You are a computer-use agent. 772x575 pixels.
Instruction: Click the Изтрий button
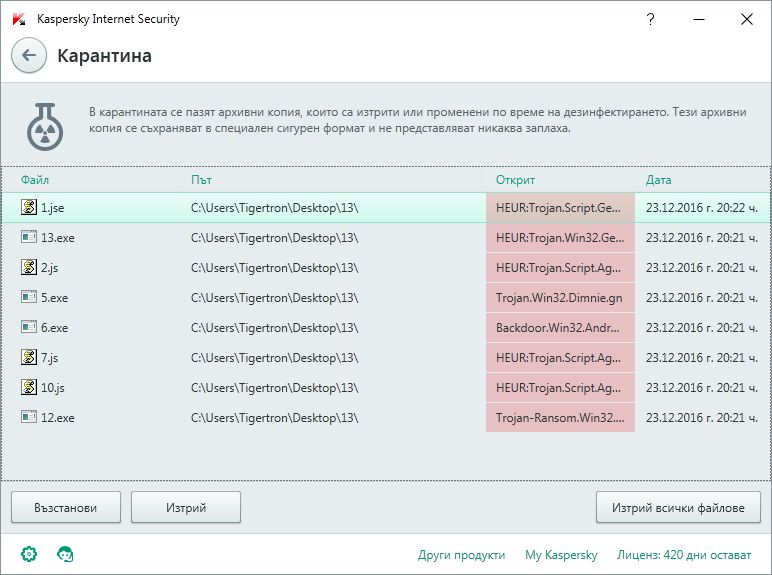pyautogui.click(x=186, y=507)
